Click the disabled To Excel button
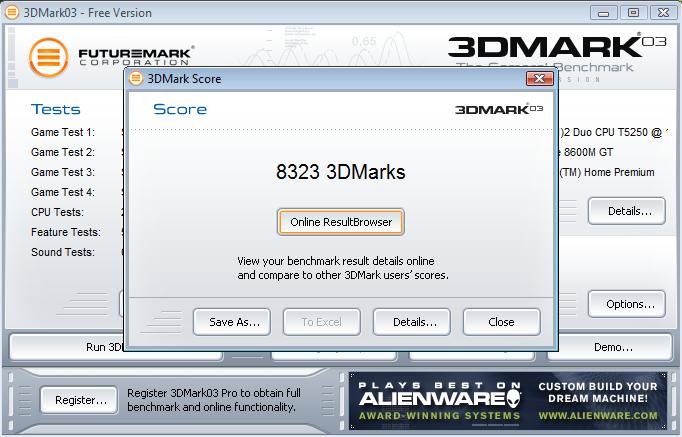682x437 pixels. tap(321, 322)
